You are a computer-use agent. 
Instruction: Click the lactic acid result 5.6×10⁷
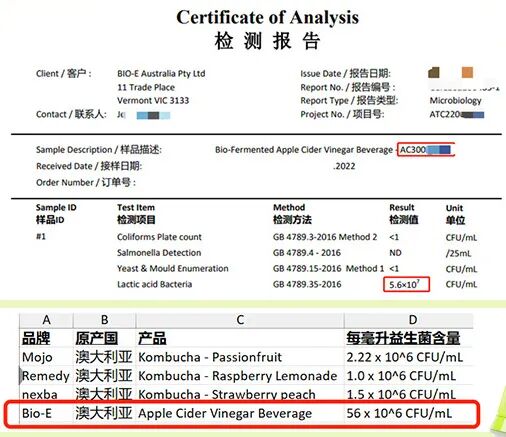coord(406,284)
